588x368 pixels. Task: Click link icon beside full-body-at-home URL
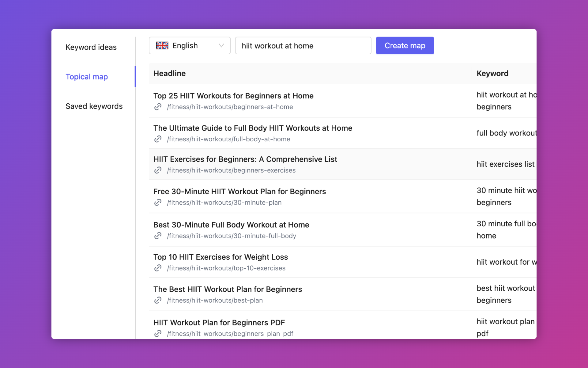coord(158,139)
